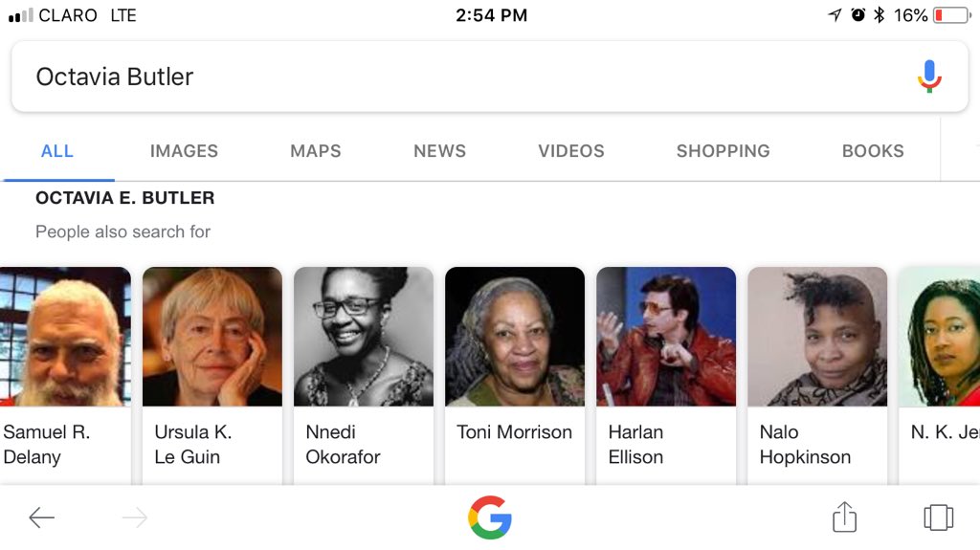Image resolution: width=980 pixels, height=550 pixels.
Task: Open the share sheet icon
Action: [x=844, y=517]
